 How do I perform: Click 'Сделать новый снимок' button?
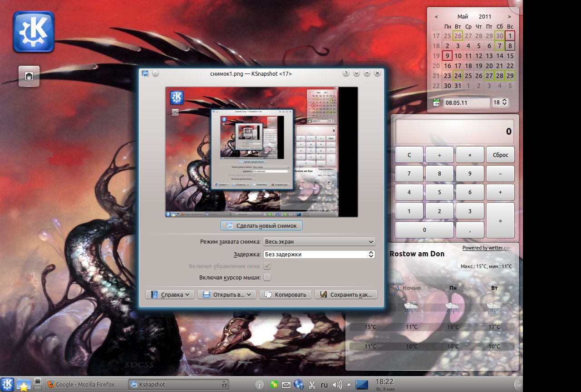tap(261, 225)
